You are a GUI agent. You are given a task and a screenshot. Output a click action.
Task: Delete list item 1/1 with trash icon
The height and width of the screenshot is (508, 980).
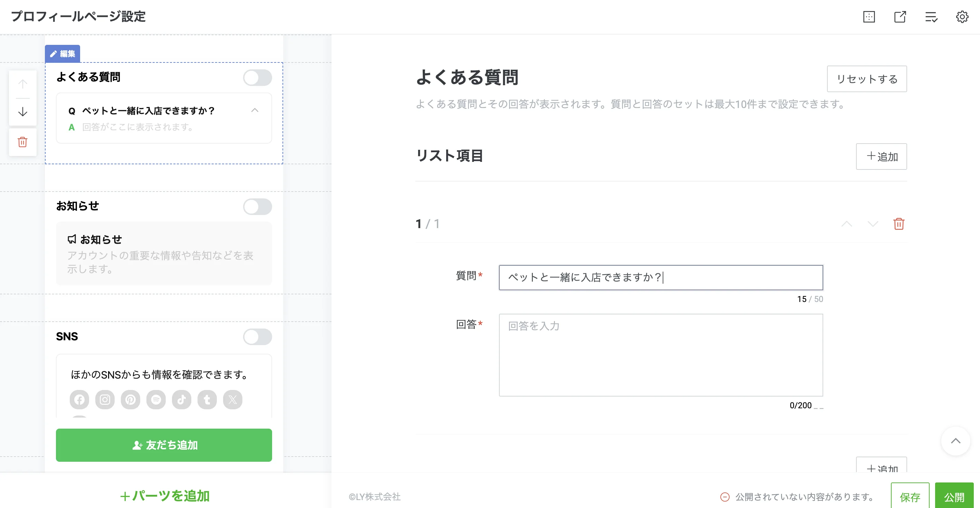pos(899,224)
